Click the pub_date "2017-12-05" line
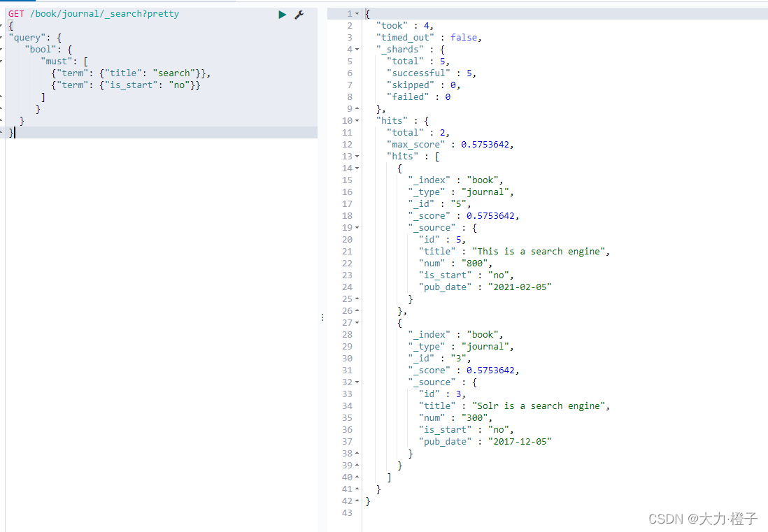The image size is (768, 532). click(485, 442)
